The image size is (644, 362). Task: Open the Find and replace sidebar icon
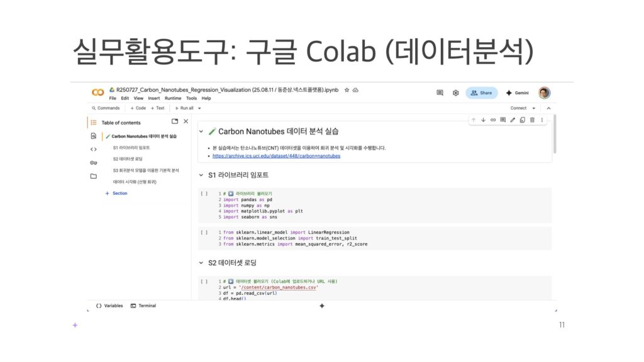(93, 136)
